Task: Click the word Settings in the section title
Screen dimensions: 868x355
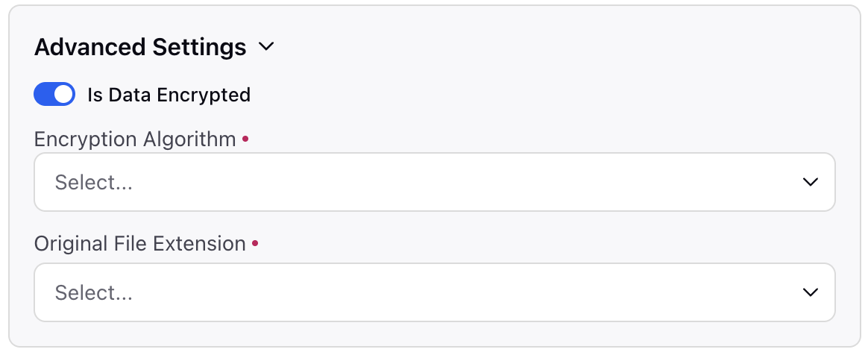Action: pos(199,48)
